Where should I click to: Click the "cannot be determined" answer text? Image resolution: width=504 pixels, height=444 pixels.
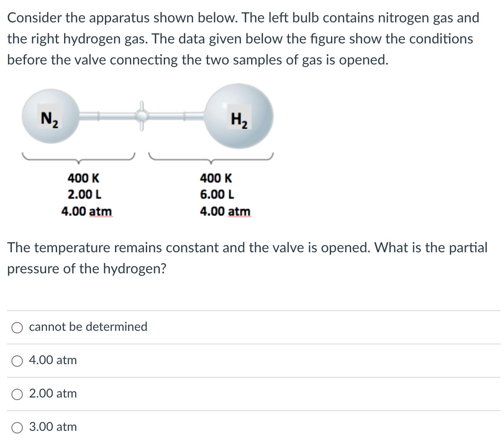pyautogui.click(x=88, y=327)
